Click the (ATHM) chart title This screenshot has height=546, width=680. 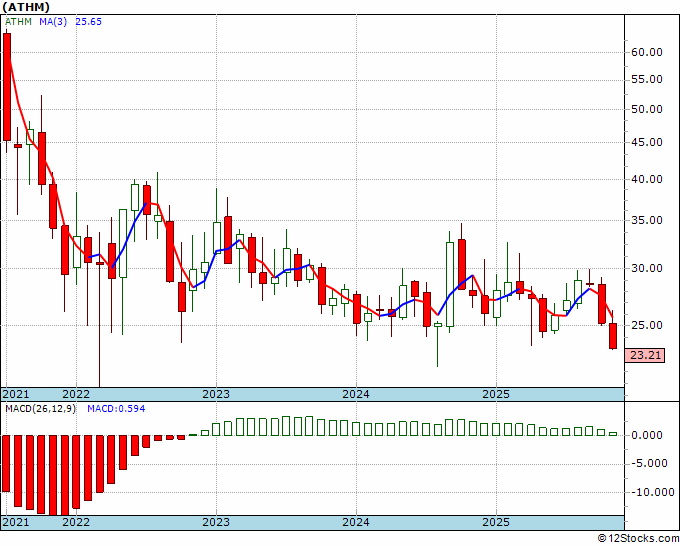[26, 7]
